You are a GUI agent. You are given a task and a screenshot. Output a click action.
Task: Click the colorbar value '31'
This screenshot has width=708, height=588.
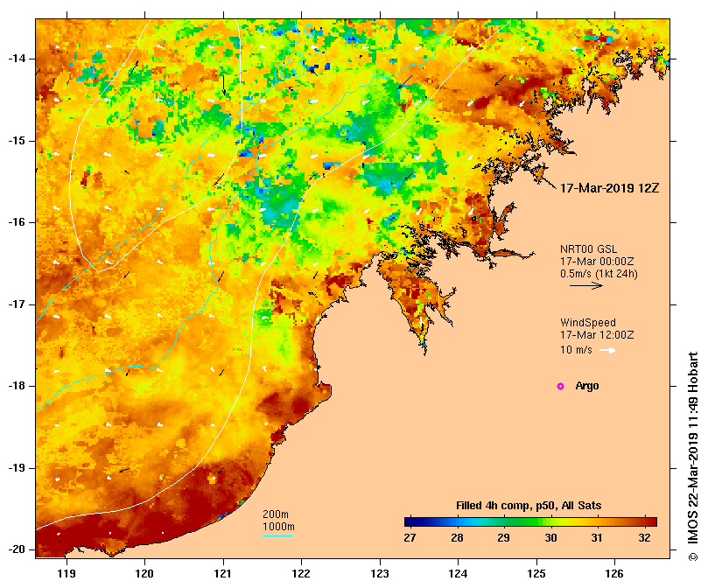(x=597, y=538)
